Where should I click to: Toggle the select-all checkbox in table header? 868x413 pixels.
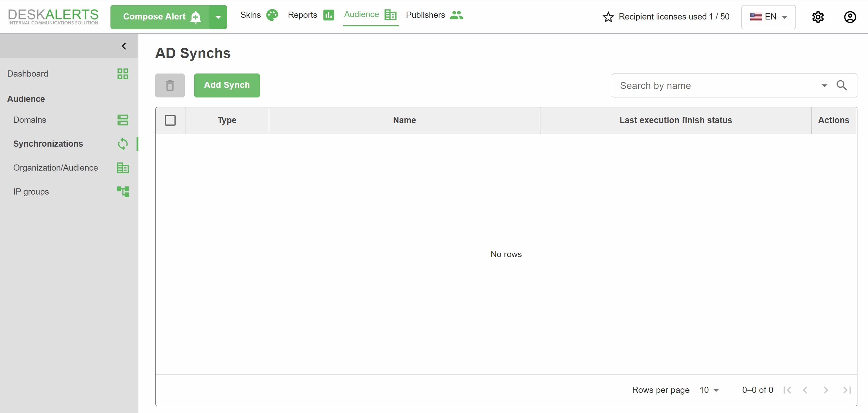(x=170, y=120)
